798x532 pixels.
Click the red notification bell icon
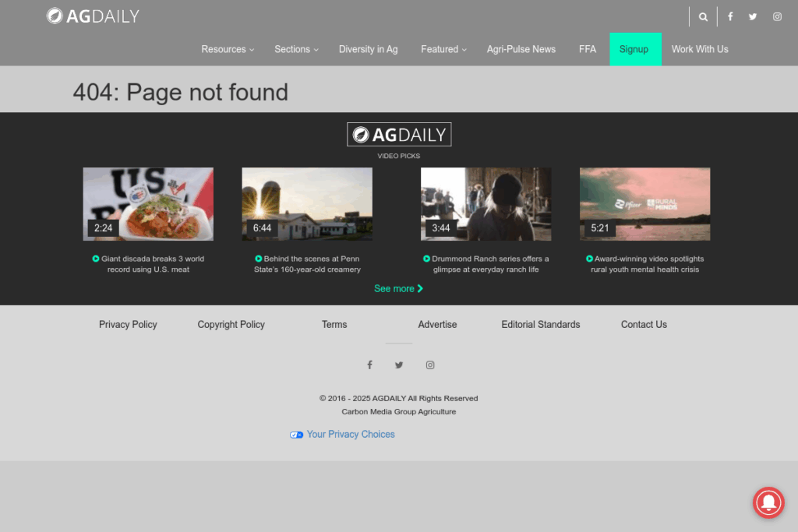768,503
